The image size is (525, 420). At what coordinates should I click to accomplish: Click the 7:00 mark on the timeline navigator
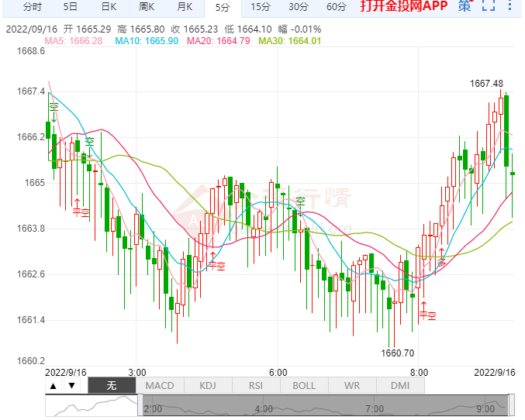pyautogui.click(x=375, y=408)
